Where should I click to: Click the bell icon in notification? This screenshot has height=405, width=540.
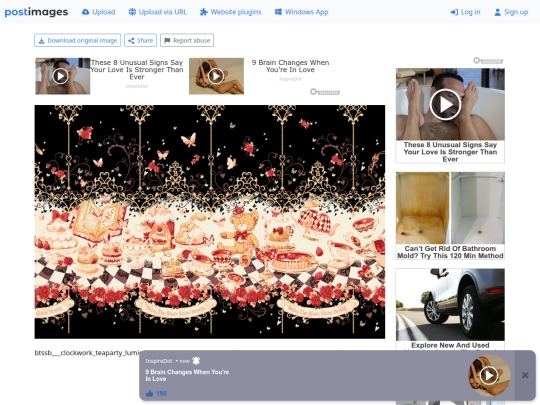[196, 361]
